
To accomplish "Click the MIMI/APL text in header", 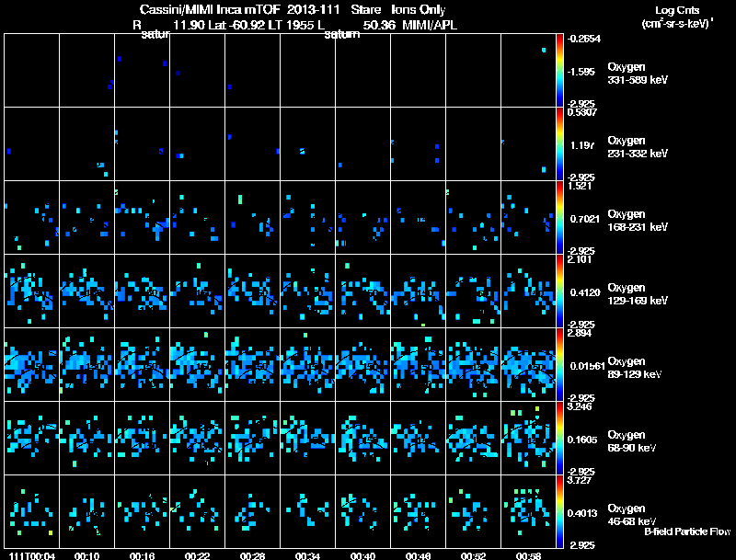I will [x=430, y=25].
